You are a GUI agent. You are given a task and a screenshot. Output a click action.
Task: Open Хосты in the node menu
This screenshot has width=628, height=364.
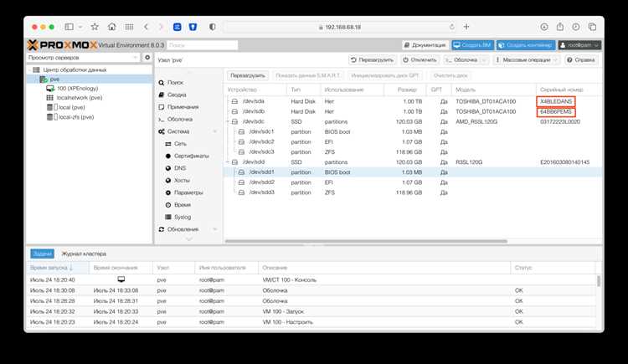pos(182,180)
